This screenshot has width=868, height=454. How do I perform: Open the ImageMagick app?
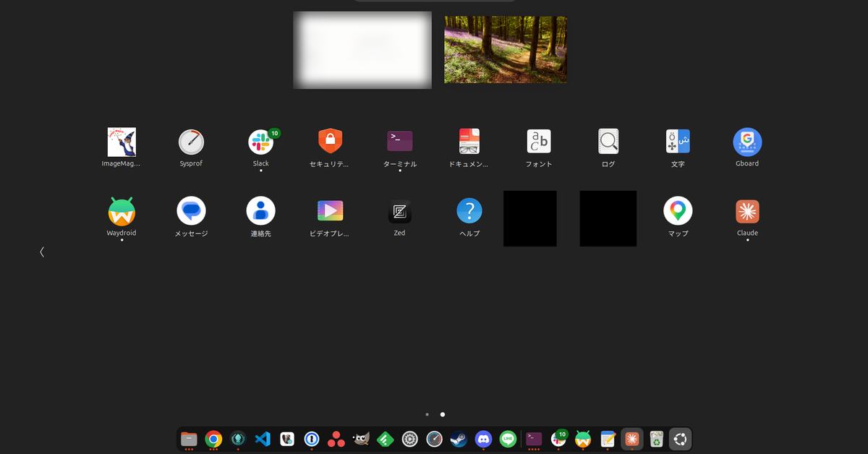(122, 142)
